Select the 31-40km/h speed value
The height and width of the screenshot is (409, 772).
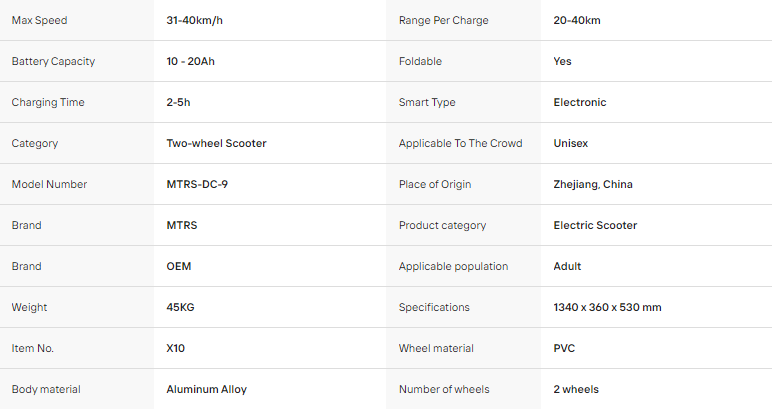tap(194, 20)
